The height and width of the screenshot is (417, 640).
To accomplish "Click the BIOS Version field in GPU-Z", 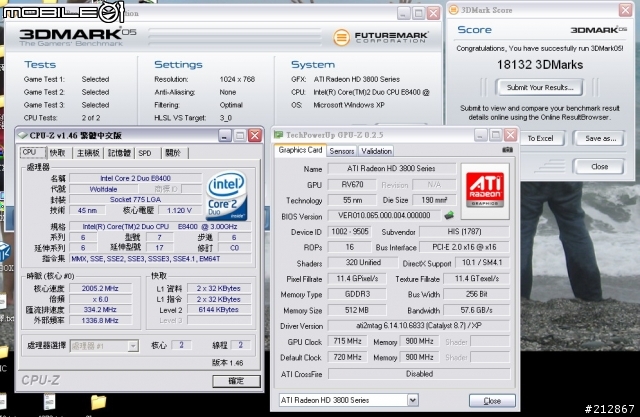I will click(x=384, y=215).
